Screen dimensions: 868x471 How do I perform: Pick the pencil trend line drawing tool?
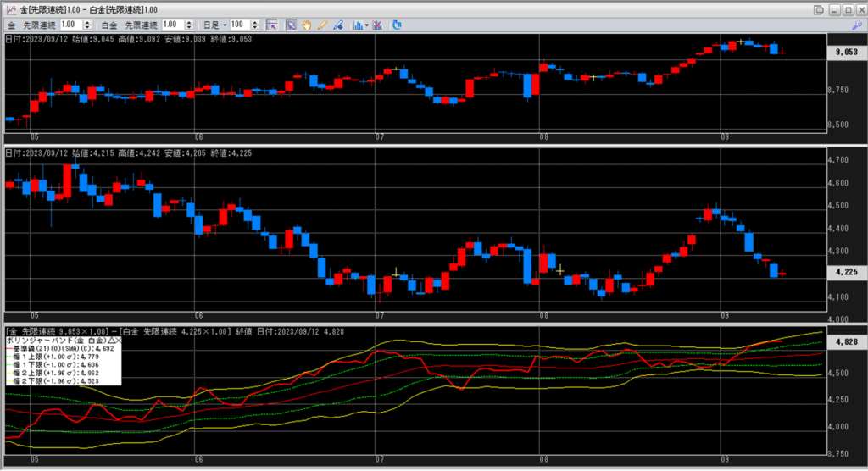tap(322, 25)
